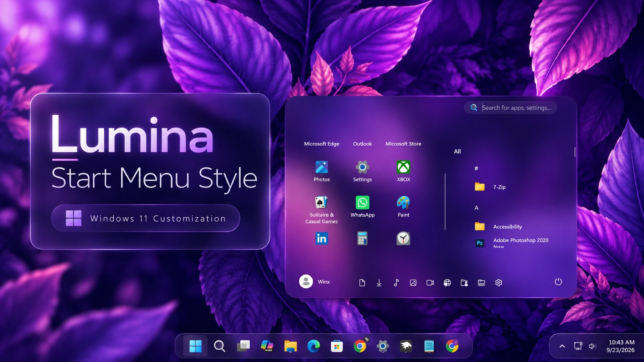Click the A letter group header
644x362 pixels.
[x=476, y=208]
